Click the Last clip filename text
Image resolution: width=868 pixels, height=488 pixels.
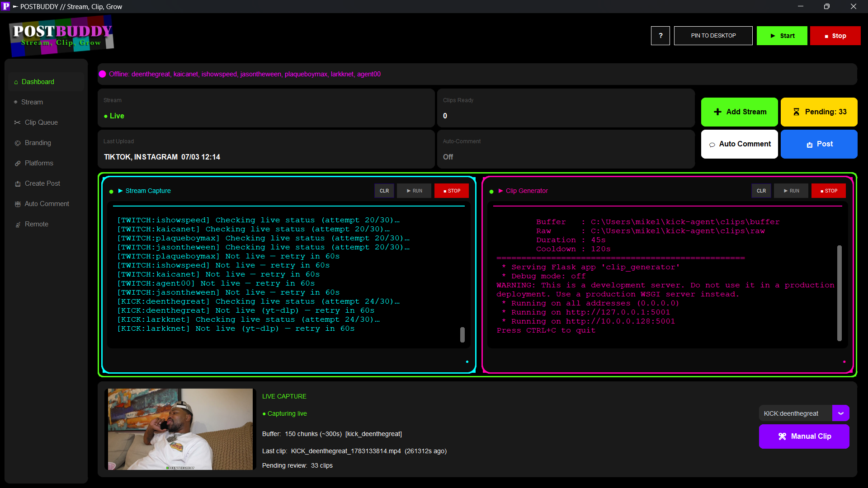point(346,451)
